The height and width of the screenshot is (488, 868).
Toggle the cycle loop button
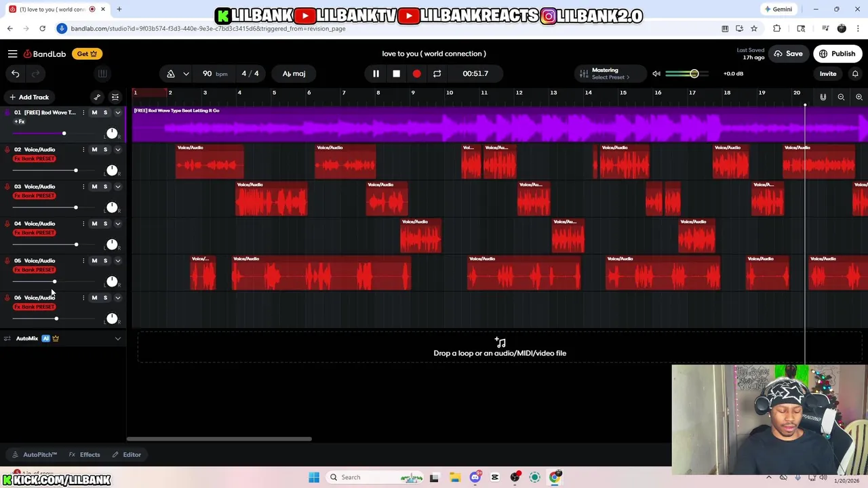point(437,73)
